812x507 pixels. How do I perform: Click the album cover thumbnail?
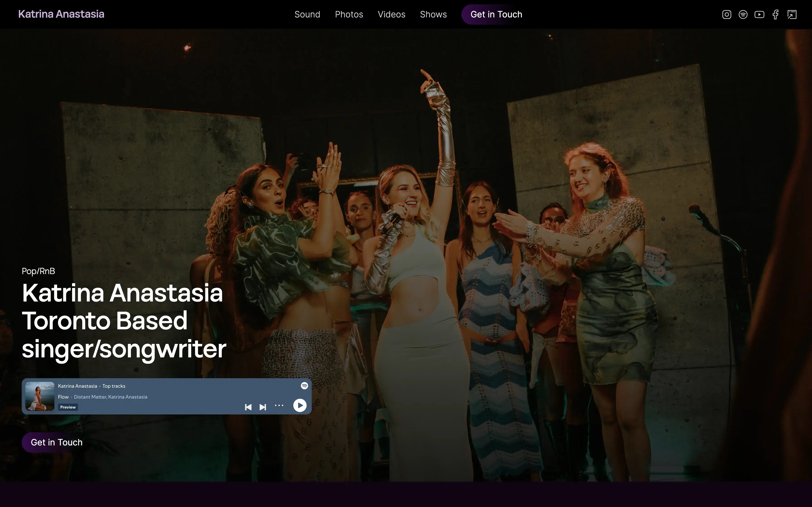[40, 396]
